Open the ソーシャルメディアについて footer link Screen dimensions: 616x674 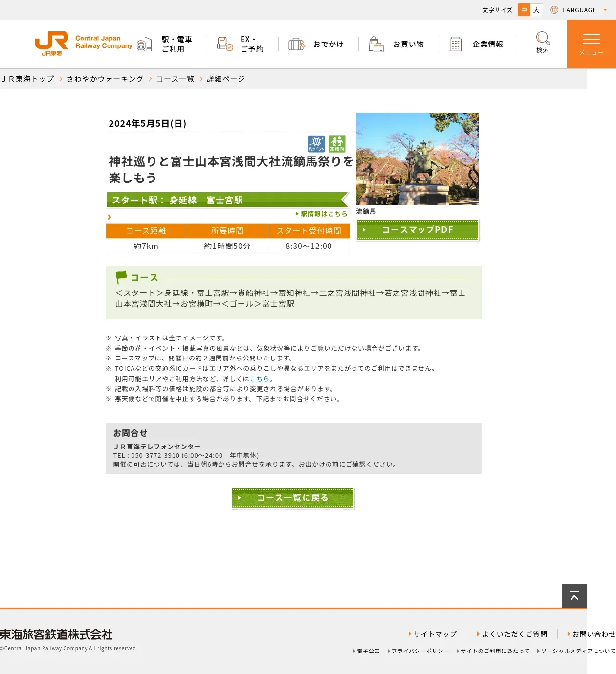[x=576, y=651]
